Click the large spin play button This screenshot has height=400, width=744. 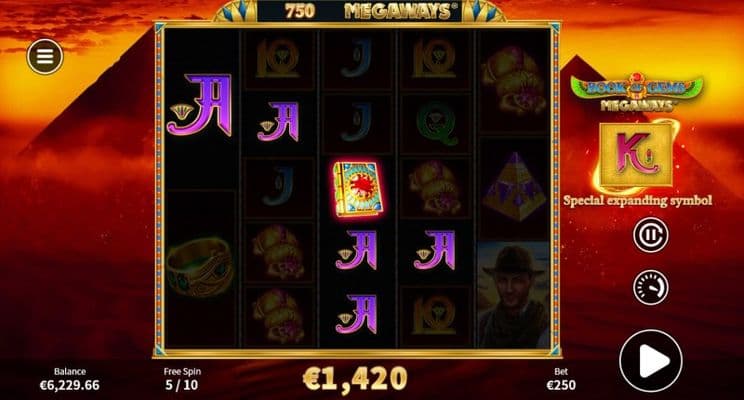point(651,361)
